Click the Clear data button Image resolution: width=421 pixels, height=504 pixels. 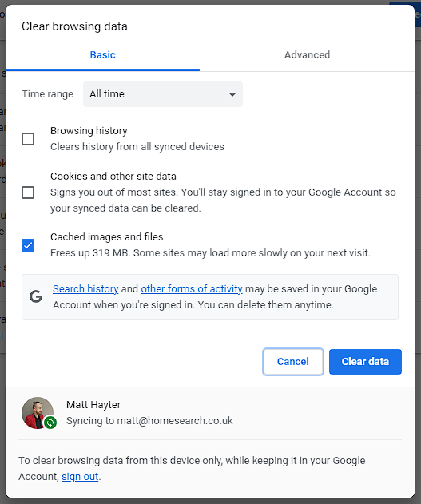tap(365, 362)
